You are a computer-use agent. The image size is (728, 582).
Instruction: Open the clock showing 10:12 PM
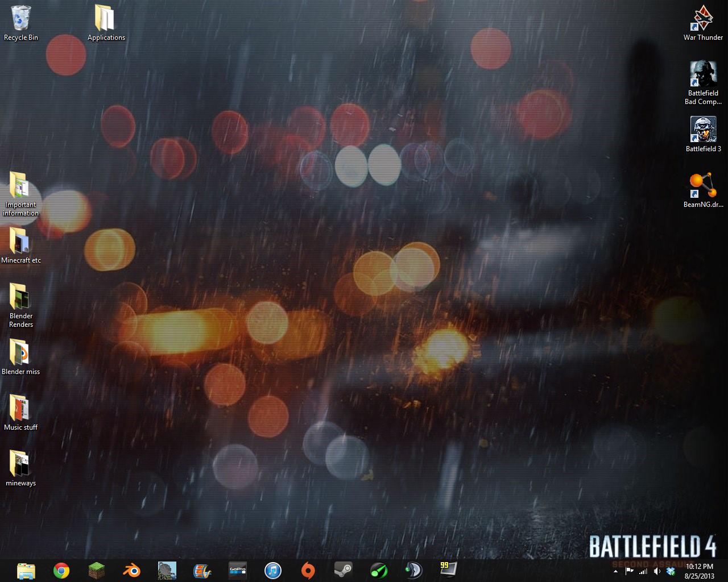click(x=700, y=571)
